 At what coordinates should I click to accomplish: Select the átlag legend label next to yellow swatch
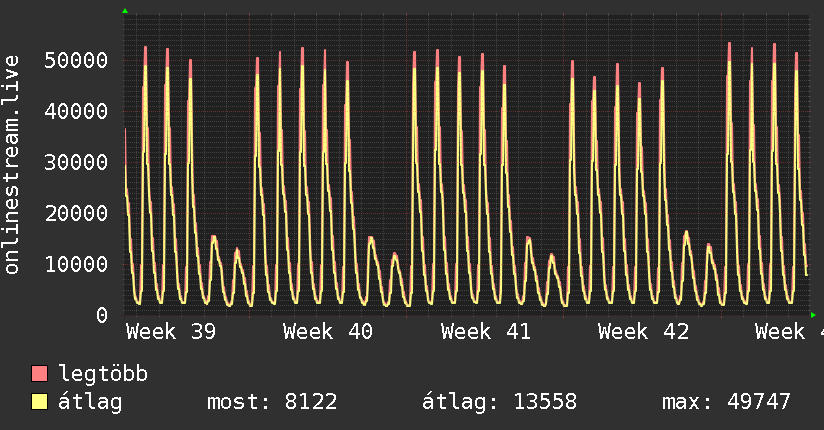(90, 402)
